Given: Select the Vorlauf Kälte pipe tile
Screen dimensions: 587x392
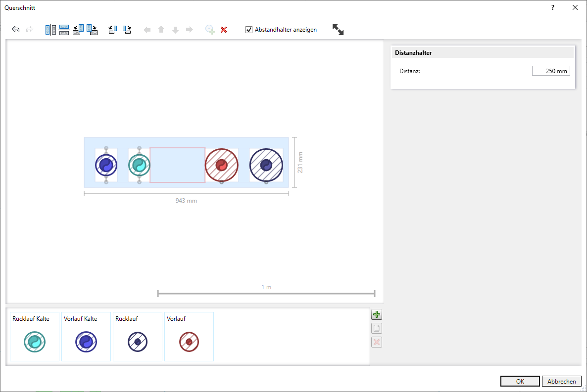Looking at the screenshot, I should click(x=86, y=336).
